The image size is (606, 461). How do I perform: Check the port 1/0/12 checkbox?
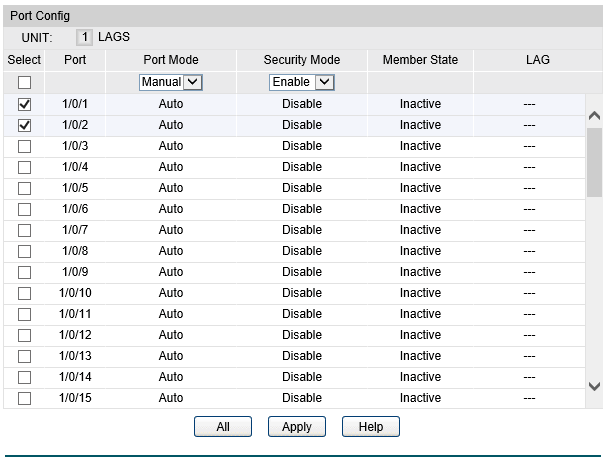24,335
